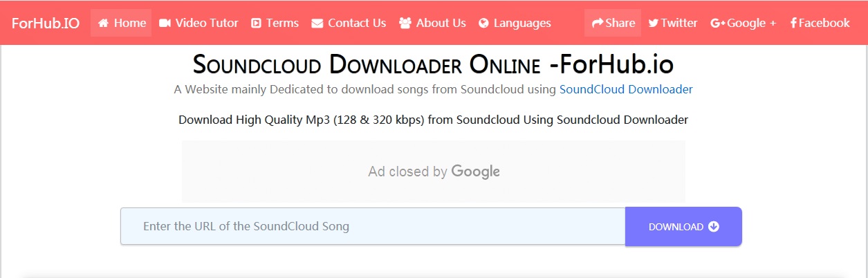Image resolution: width=868 pixels, height=278 pixels.
Task: Open the About Us page
Action: click(441, 23)
